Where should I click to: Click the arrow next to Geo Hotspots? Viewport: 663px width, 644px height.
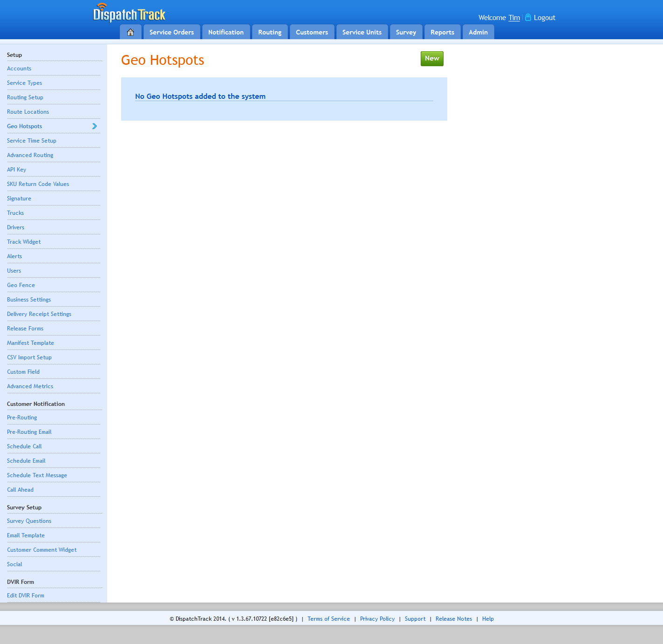click(x=95, y=126)
